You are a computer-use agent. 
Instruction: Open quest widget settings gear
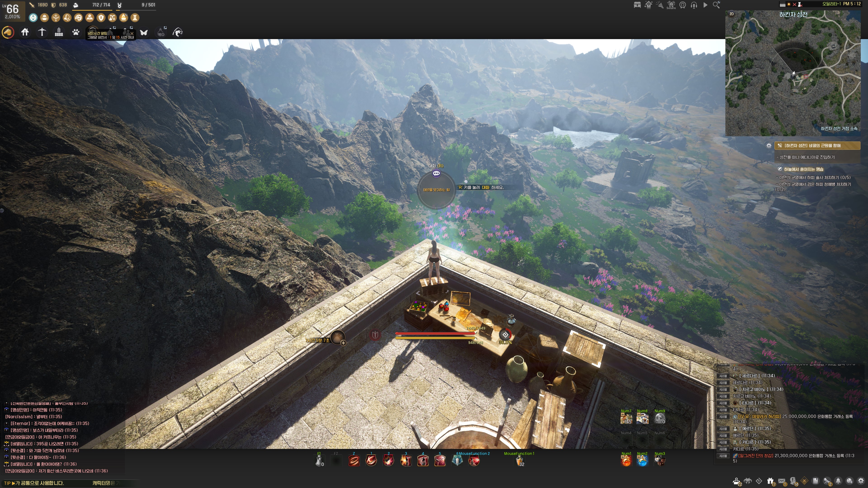[x=769, y=146]
